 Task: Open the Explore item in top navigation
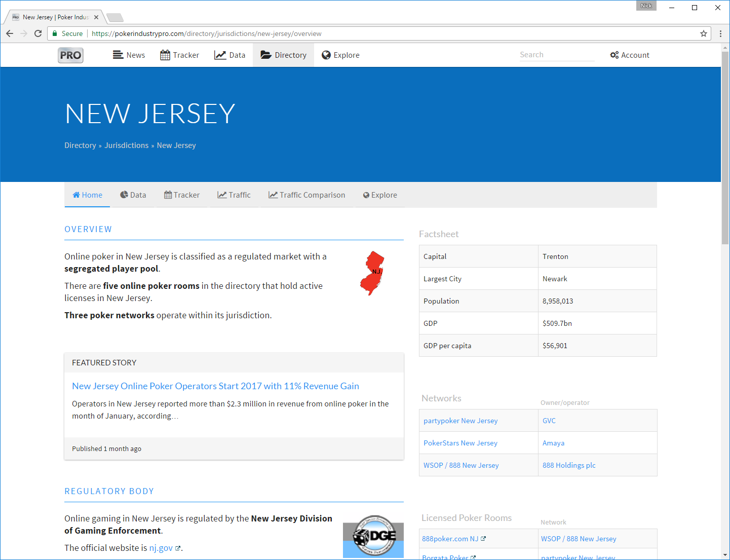pos(340,55)
